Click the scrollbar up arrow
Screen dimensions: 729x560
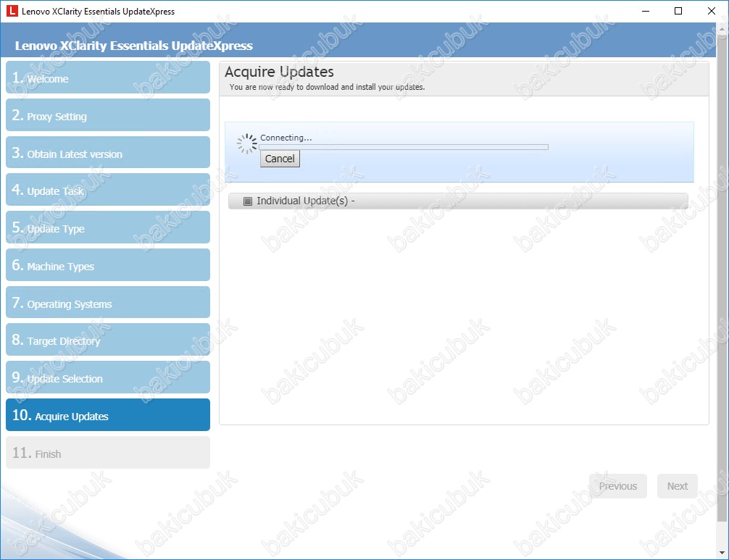pos(722,28)
